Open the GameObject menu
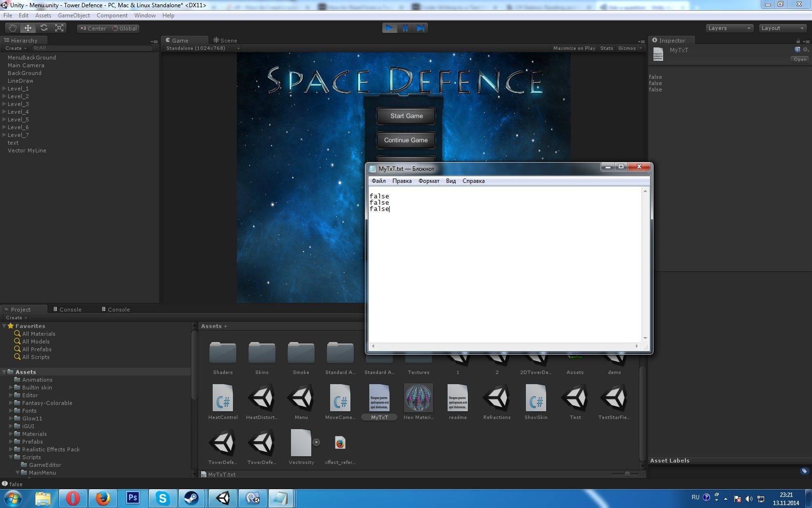Image resolution: width=812 pixels, height=508 pixels. pos(73,15)
